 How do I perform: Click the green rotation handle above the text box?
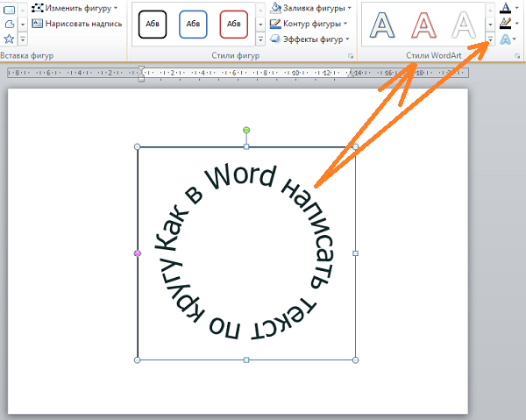246,130
